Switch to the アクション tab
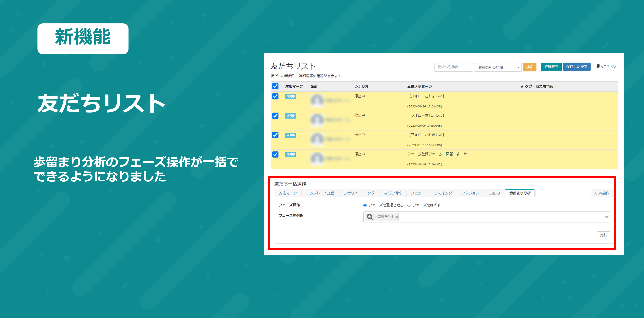The width and height of the screenshot is (644, 318). click(x=470, y=193)
